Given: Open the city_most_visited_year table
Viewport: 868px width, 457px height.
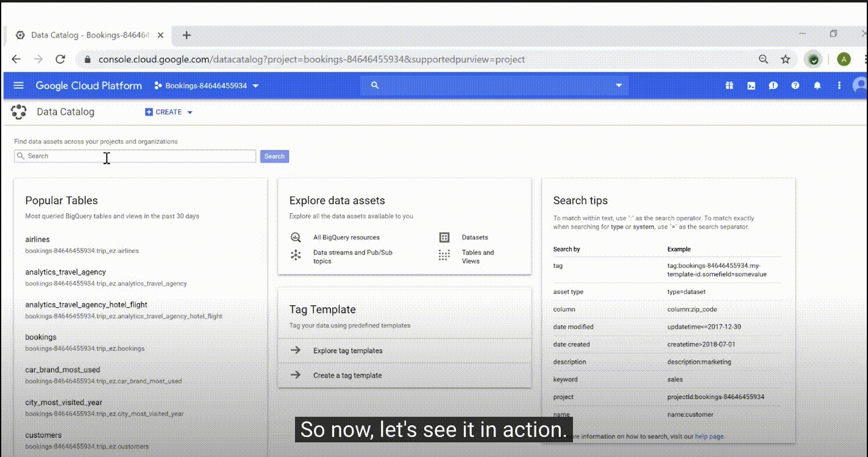Looking at the screenshot, I should pos(63,402).
